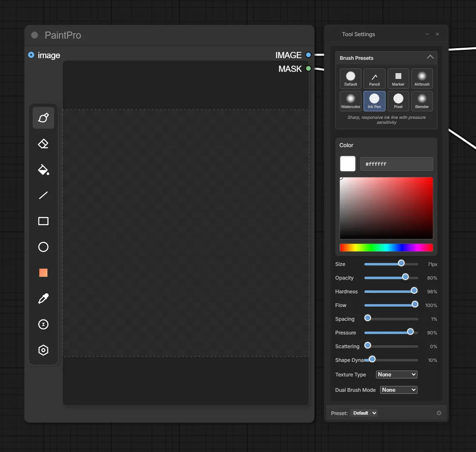The height and width of the screenshot is (452, 476).
Task: Click the rainbow hue slider bar
Action: pos(386,248)
